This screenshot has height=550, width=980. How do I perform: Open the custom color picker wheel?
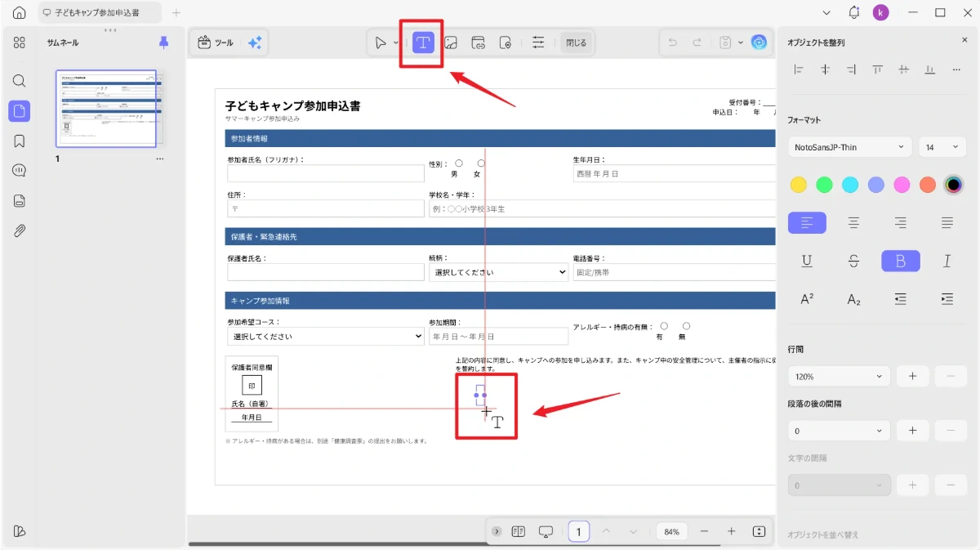point(953,185)
